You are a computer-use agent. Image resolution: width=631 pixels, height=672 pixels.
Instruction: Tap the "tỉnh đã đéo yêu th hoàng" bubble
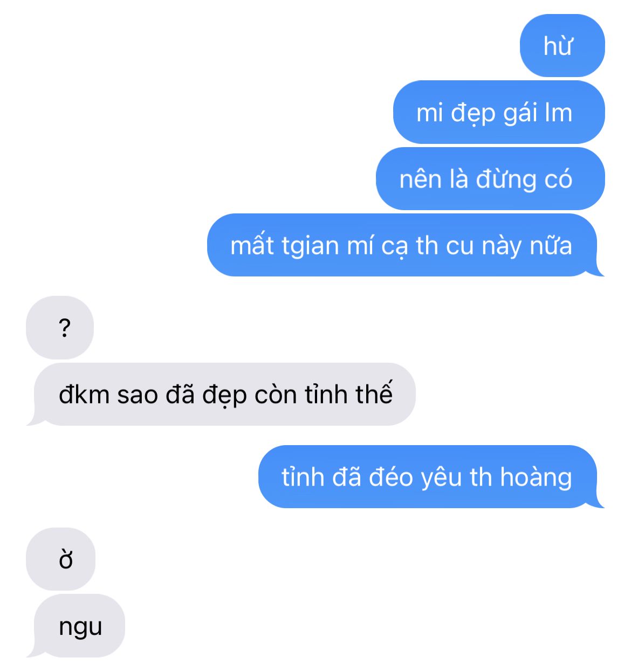431,476
